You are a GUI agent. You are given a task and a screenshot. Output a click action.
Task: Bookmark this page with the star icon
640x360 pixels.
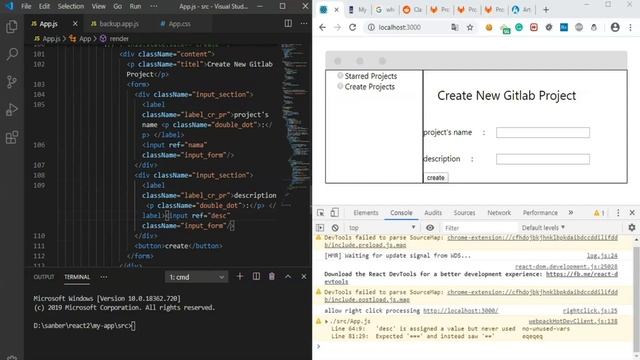click(470, 27)
